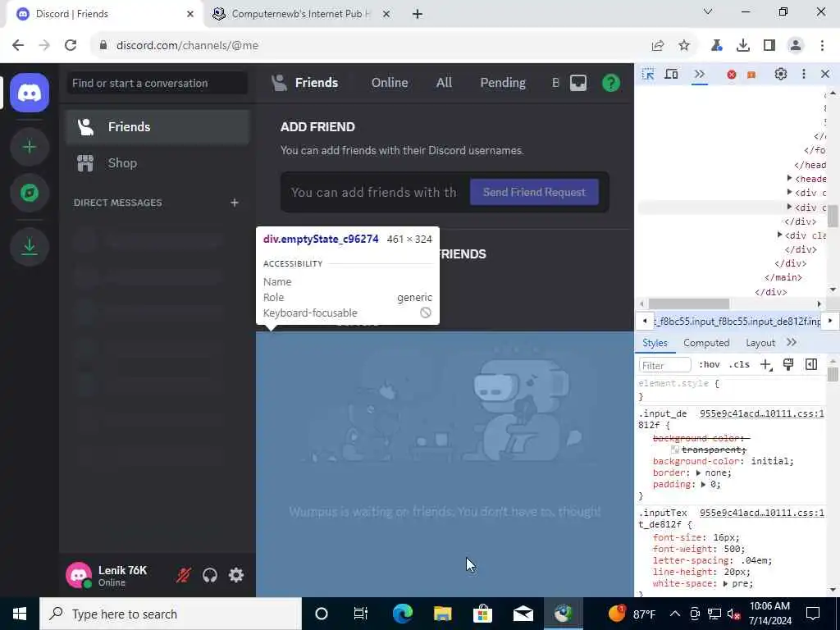The height and width of the screenshot is (630, 840).
Task: Expand the white-space property triangle
Action: click(x=725, y=584)
